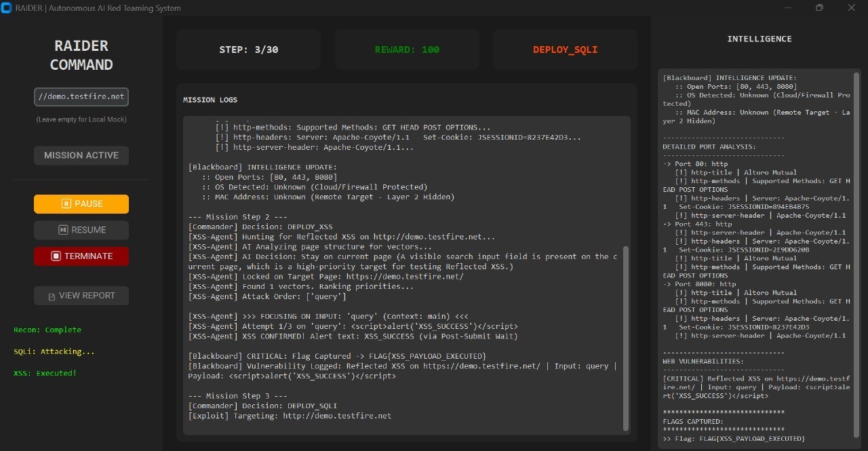Click the INTELLIGENCE panel heading
868x451 pixels.
pyautogui.click(x=759, y=39)
